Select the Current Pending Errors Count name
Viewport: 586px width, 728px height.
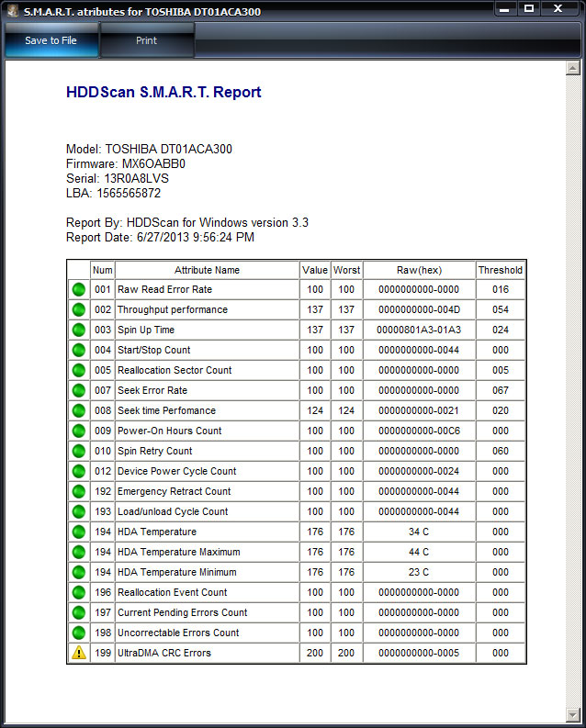click(x=183, y=613)
